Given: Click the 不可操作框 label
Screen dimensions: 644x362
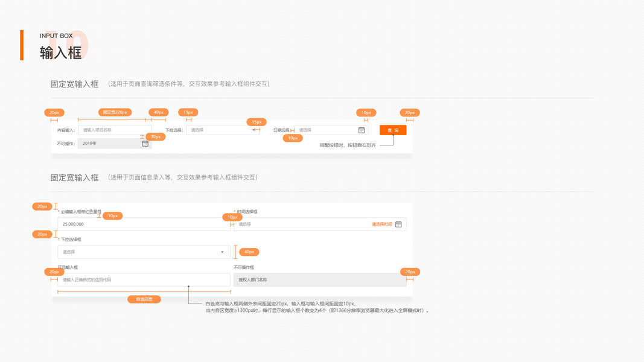Looking at the screenshot, I should pyautogui.click(x=244, y=267).
